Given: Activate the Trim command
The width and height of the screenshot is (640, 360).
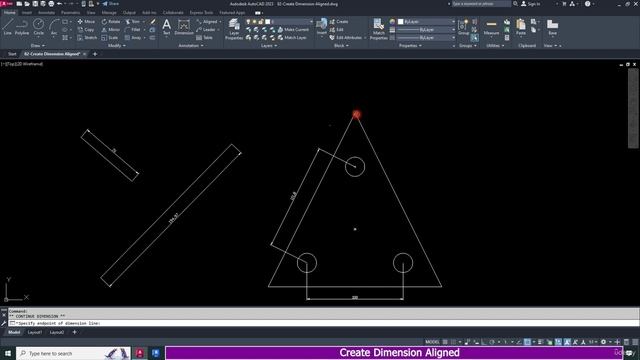Looking at the screenshot, I should tap(132, 22).
